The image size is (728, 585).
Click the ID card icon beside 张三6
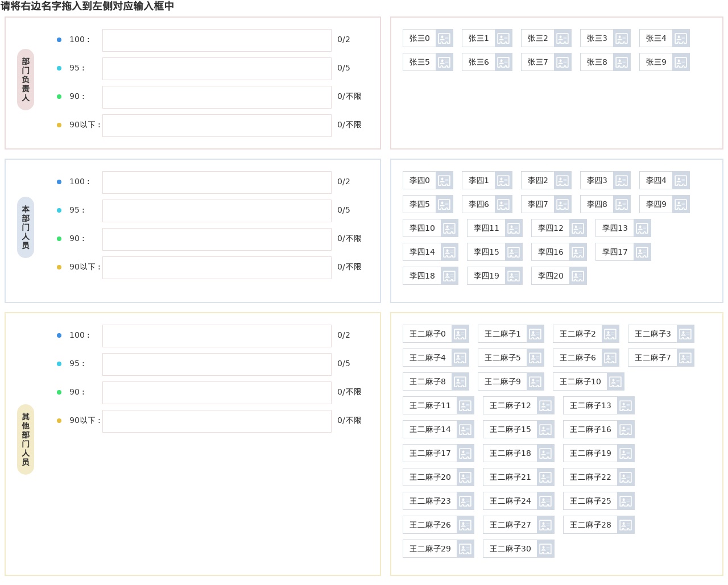pos(503,63)
